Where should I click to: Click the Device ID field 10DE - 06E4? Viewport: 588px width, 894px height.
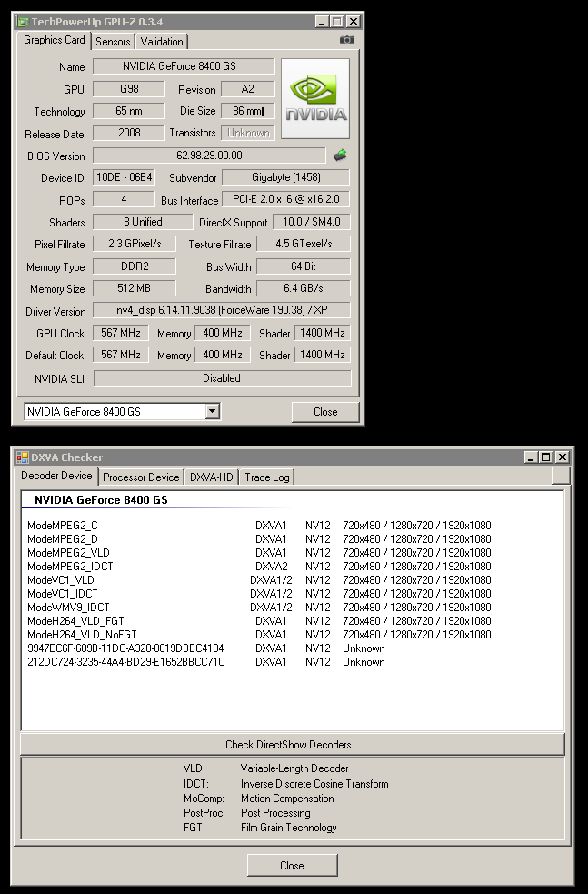click(124, 177)
